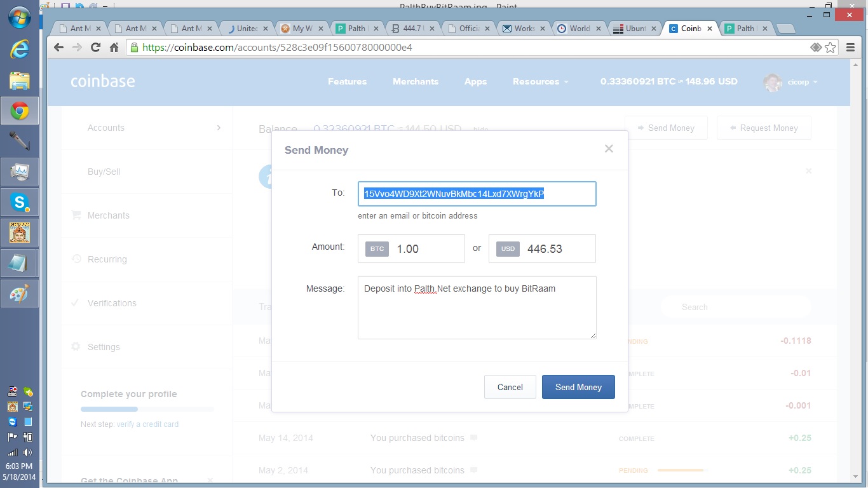This screenshot has width=868, height=488.
Task: Click Request Money button behind dialog
Action: [x=764, y=128]
